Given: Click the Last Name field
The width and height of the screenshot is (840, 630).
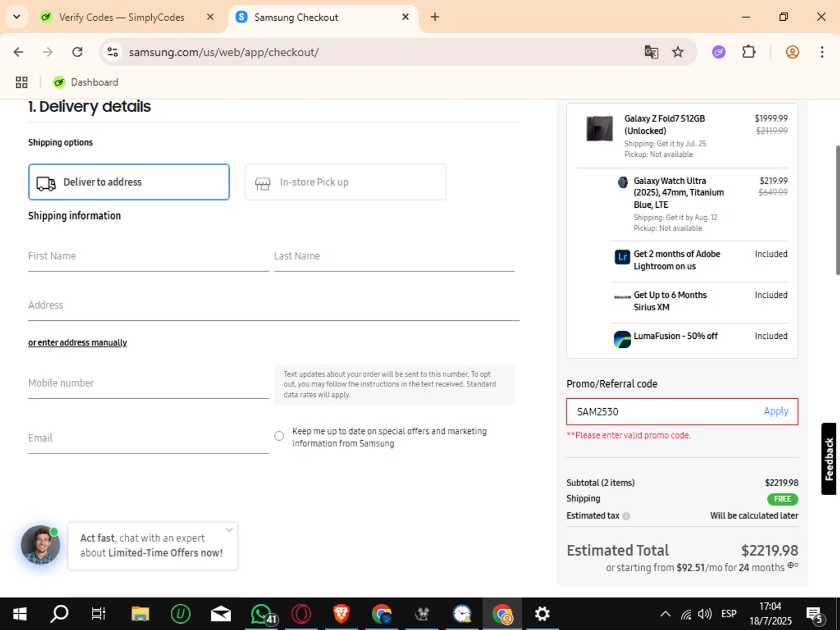Looking at the screenshot, I should coord(394,256).
